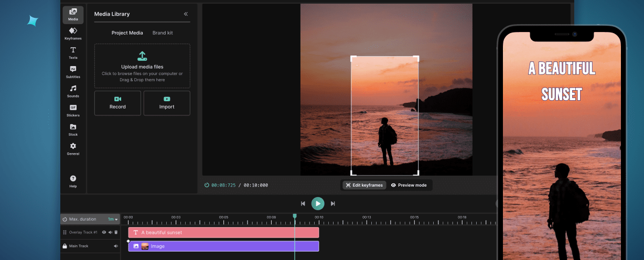Collapse the Media Library panel
This screenshot has height=260, width=644.
(x=186, y=14)
